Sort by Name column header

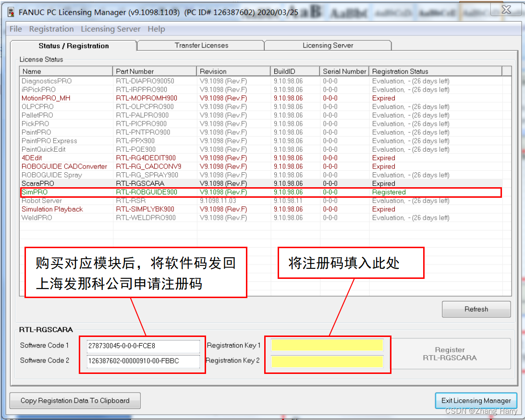point(66,72)
